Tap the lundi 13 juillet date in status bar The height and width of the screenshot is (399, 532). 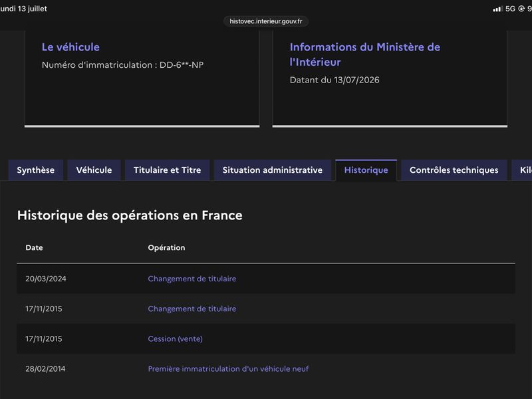[23, 9]
